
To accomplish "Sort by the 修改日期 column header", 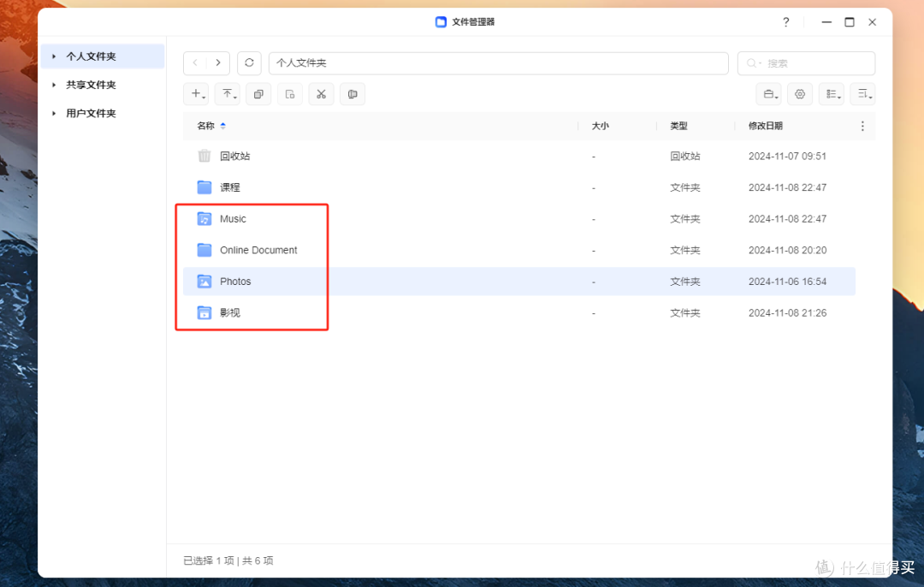I will click(x=766, y=126).
